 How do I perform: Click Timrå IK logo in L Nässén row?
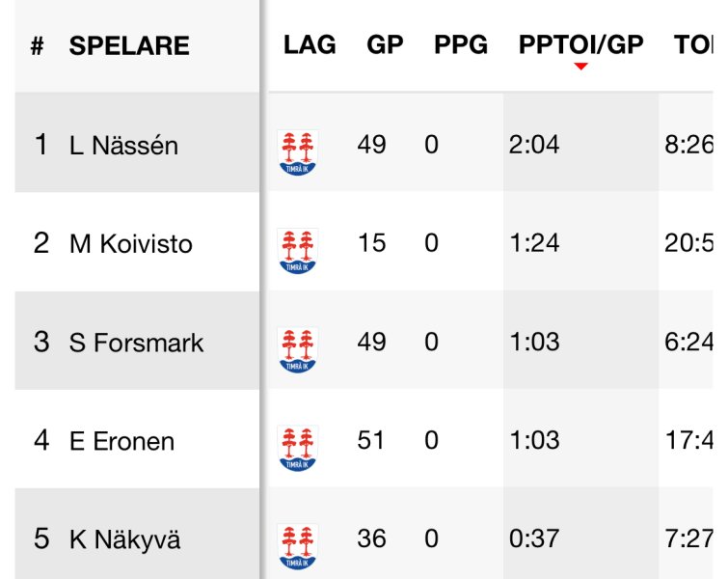(298, 152)
